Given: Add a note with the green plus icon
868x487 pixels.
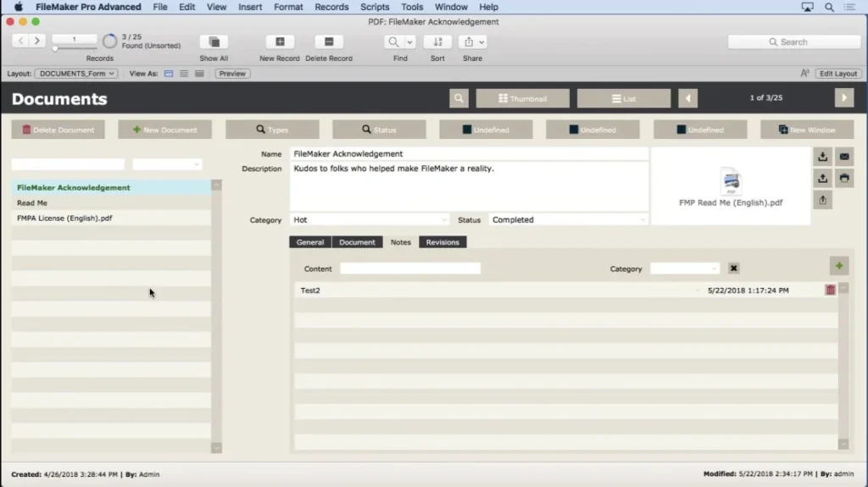Looking at the screenshot, I should click(839, 266).
